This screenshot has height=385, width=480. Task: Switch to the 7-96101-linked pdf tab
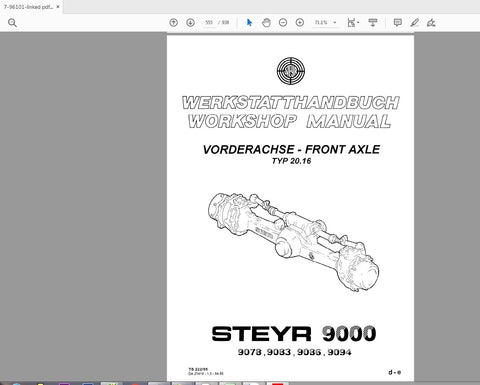click(28, 7)
